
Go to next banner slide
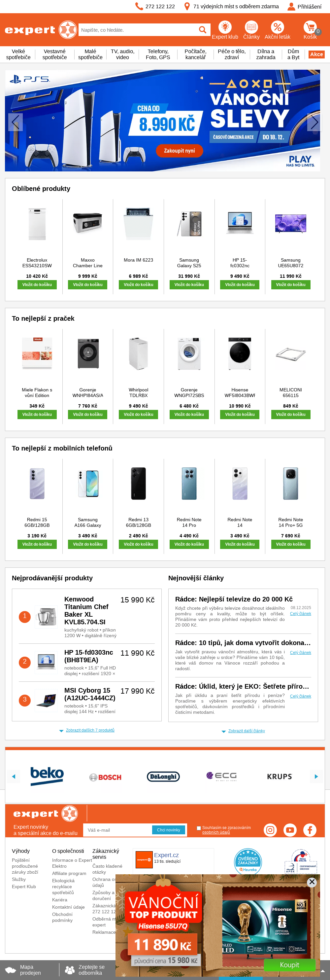pos(315,123)
